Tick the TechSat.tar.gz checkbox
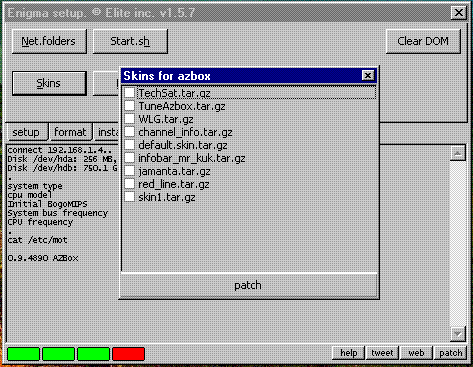This screenshot has height=367, width=473. (x=129, y=93)
